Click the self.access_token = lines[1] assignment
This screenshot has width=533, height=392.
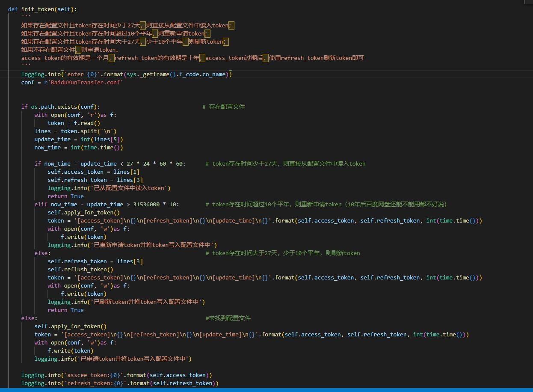pyautogui.click(x=93, y=172)
